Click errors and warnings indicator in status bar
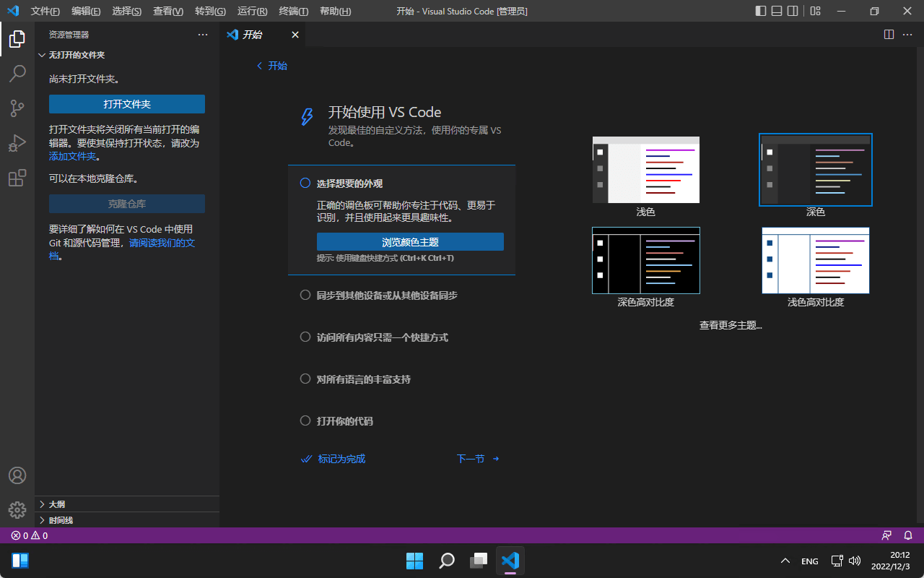924x578 pixels. (30, 535)
